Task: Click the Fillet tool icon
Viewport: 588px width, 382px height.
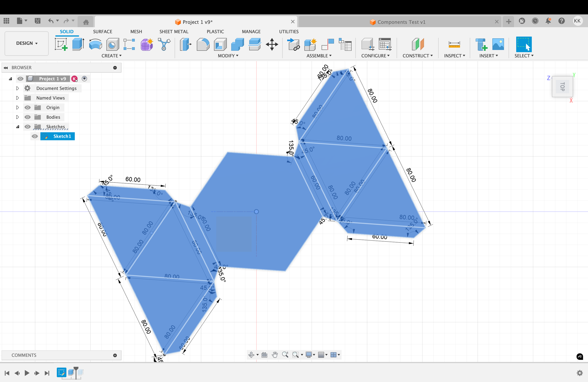Action: (203, 45)
